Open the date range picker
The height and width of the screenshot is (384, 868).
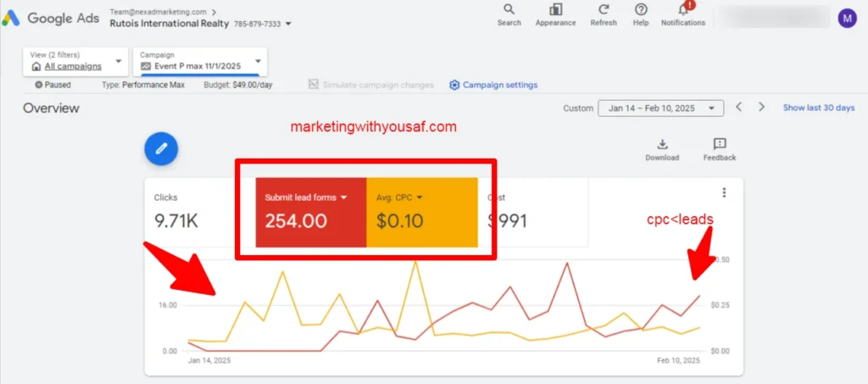point(660,108)
